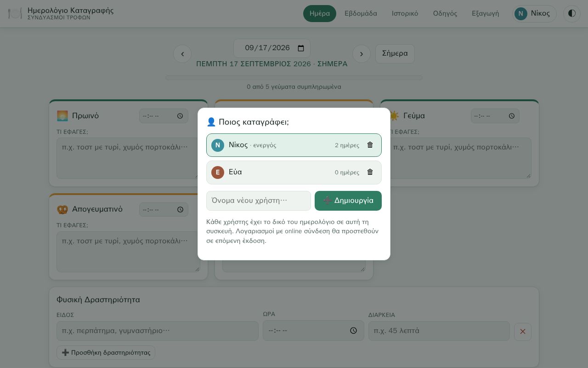Click the "0 ημέρες" label
This screenshot has width=588, height=368.
[347, 172]
